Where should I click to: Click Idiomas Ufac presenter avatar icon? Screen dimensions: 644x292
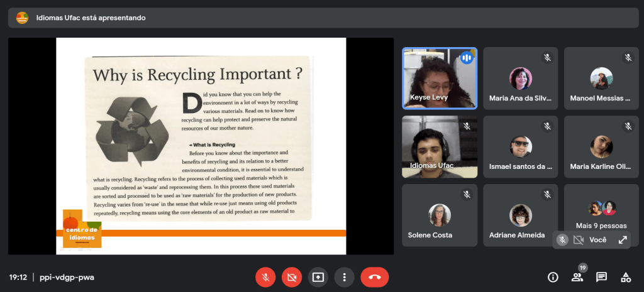[22, 18]
